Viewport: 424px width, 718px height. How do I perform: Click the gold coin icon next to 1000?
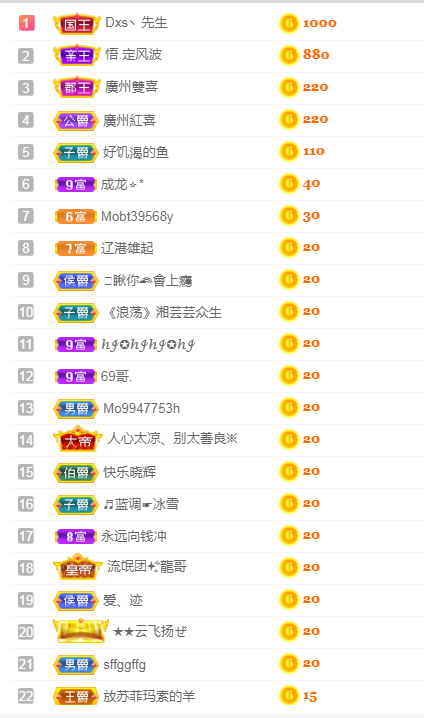click(289, 23)
